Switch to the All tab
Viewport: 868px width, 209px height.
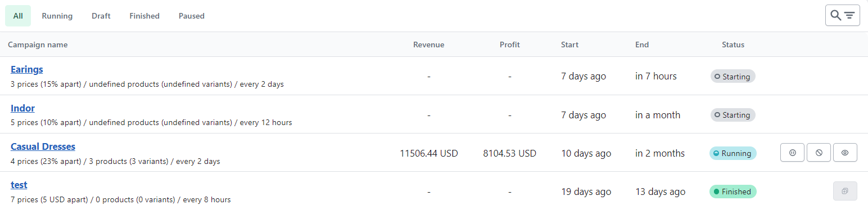tap(18, 16)
